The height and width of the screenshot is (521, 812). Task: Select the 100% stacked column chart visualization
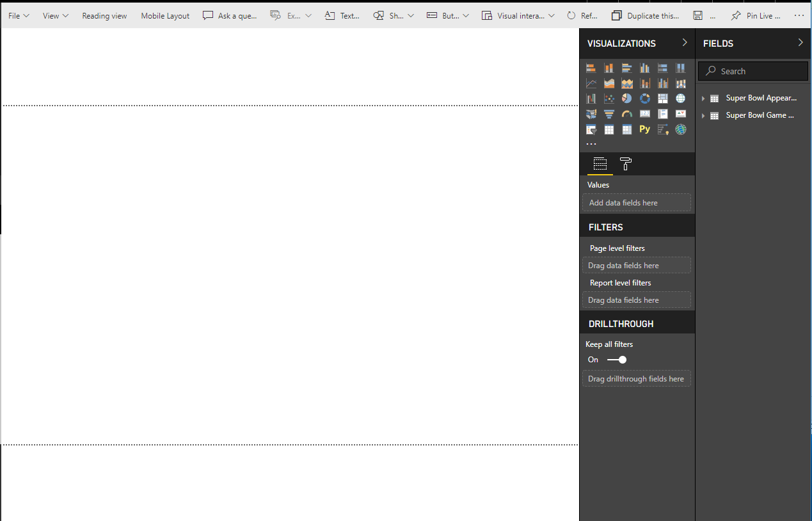681,68
